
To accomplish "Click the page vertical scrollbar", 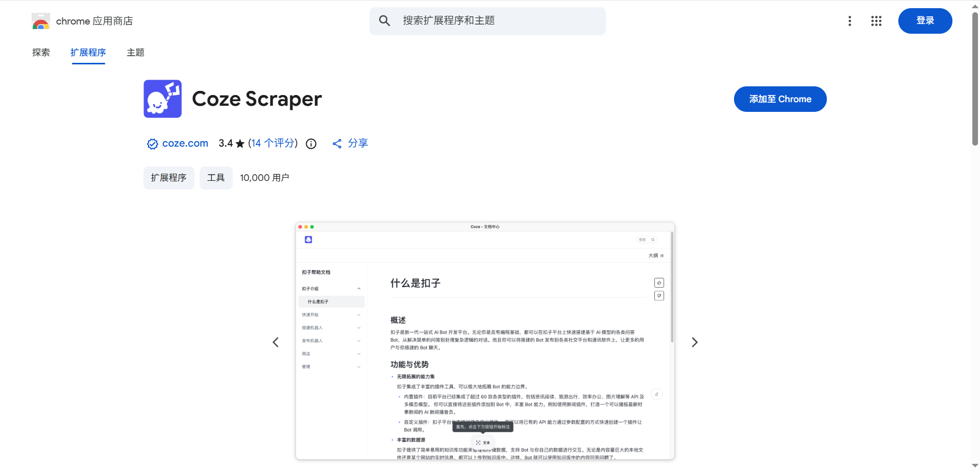I will [x=975, y=79].
